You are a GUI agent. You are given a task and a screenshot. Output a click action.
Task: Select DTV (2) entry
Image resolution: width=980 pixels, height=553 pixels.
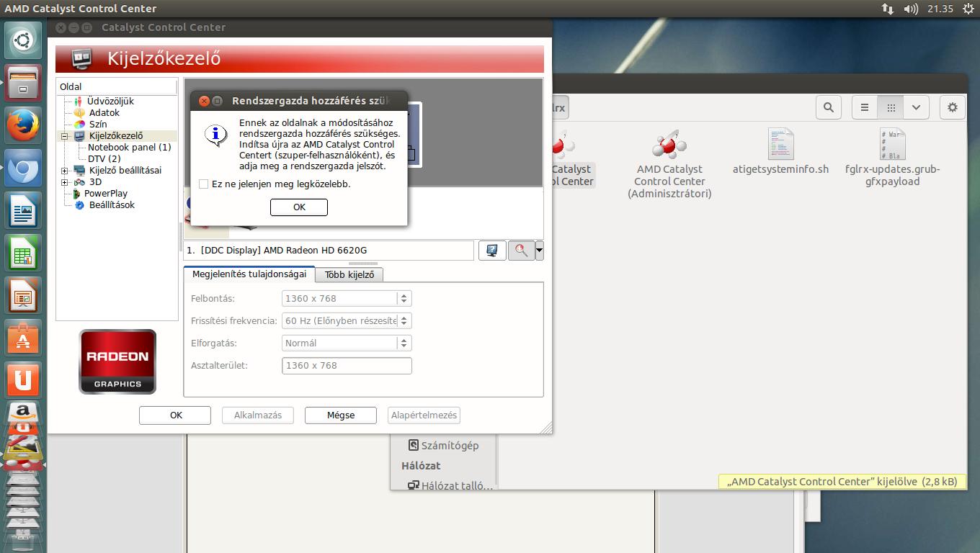(x=104, y=158)
